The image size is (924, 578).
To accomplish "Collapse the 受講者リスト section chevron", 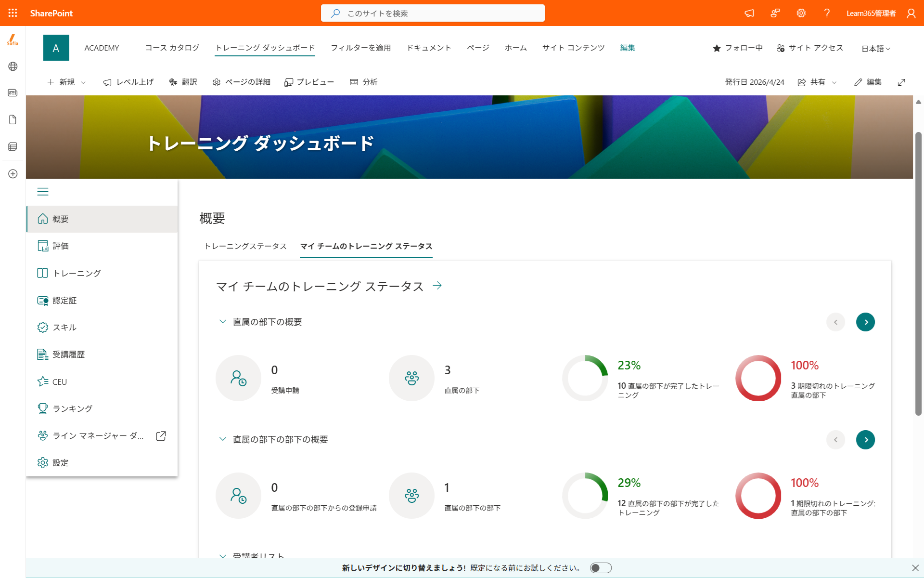I will [x=222, y=556].
